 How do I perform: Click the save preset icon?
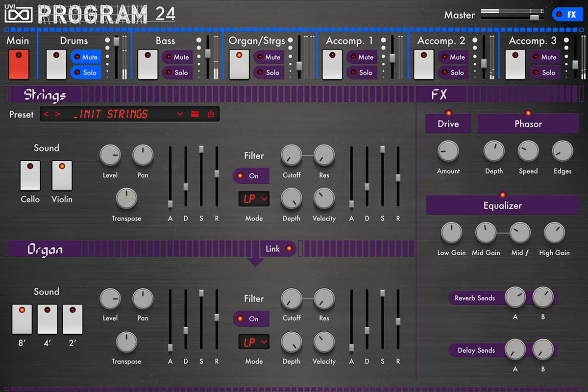pos(211,114)
